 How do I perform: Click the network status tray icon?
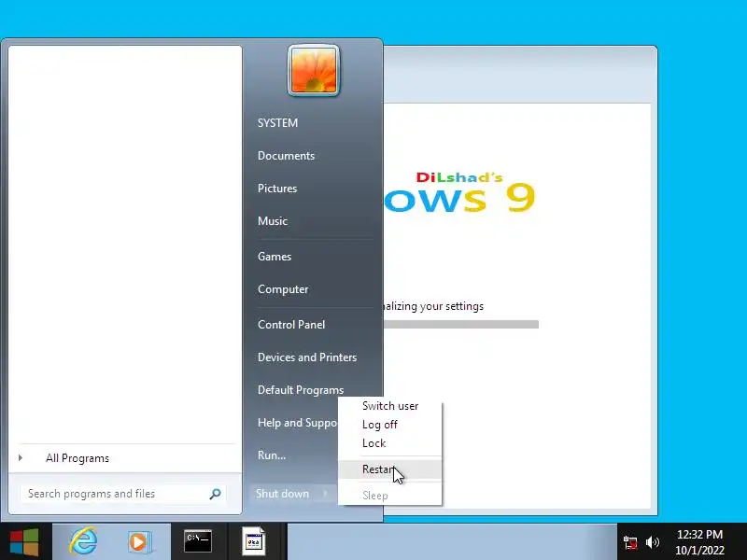click(x=630, y=542)
